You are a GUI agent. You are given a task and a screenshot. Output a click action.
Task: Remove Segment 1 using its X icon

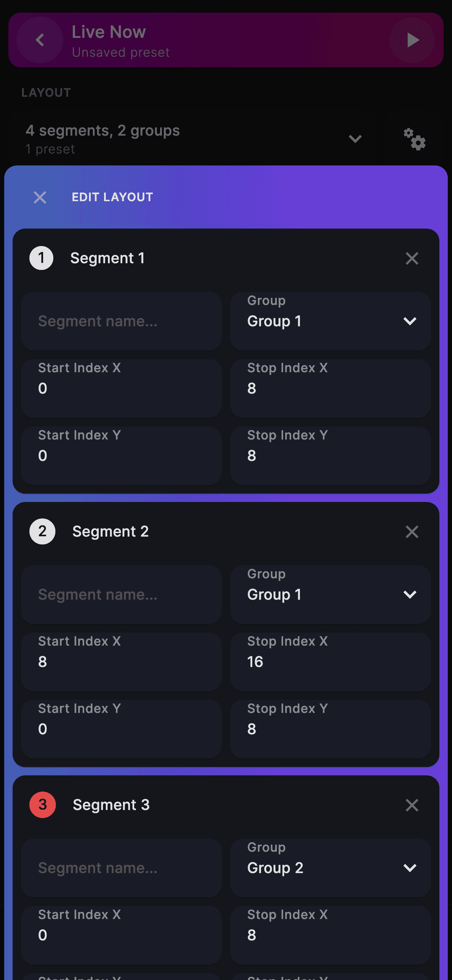tap(412, 258)
